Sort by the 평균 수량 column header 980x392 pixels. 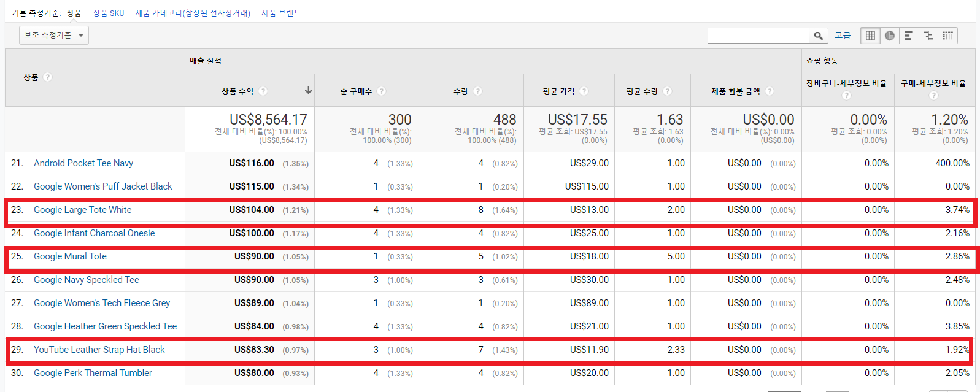coord(642,91)
